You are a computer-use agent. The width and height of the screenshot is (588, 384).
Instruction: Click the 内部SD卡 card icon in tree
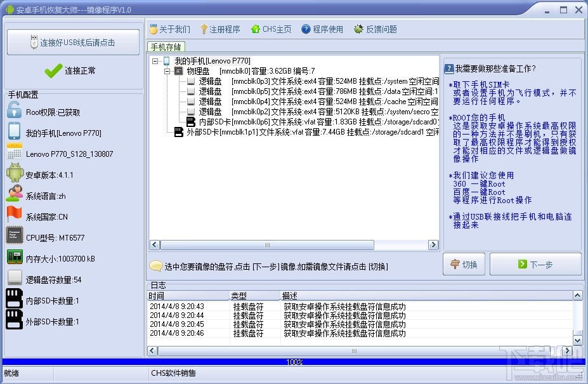pos(191,121)
